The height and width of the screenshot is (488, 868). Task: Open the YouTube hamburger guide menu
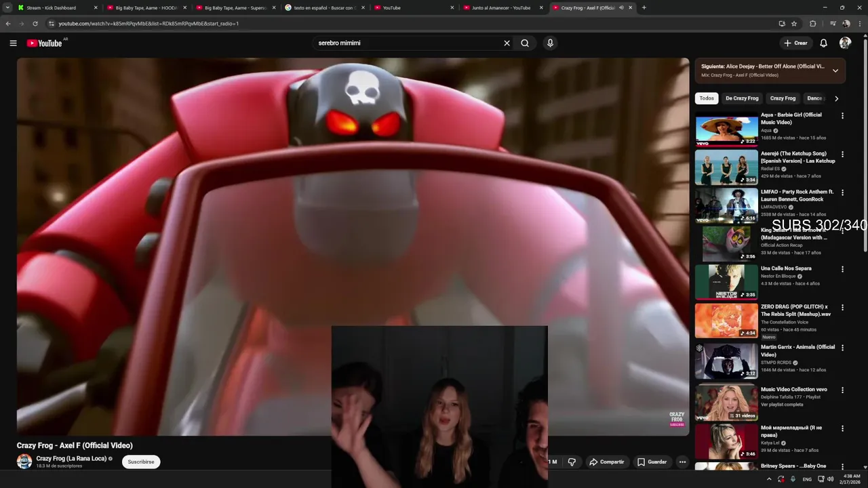(13, 43)
